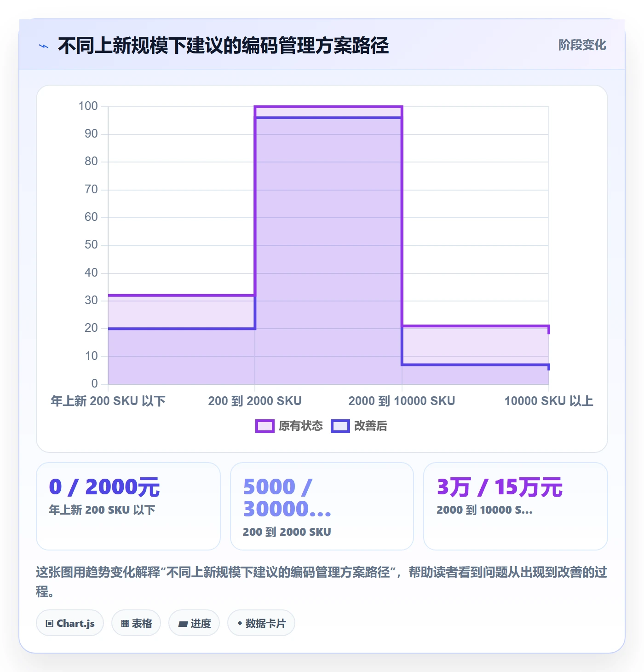Click the chart title 不同上新规模下建议的编码管理方案路径
This screenshot has width=644, height=672.
[x=224, y=46]
